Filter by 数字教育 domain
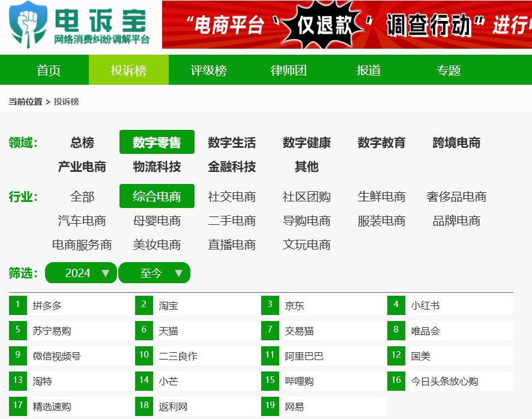 [381, 142]
